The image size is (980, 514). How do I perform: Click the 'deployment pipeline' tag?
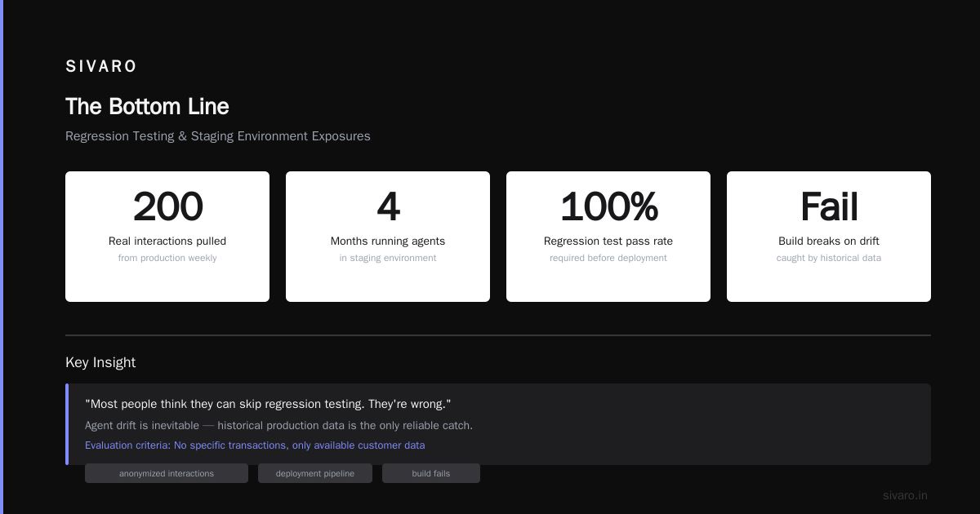tap(315, 473)
